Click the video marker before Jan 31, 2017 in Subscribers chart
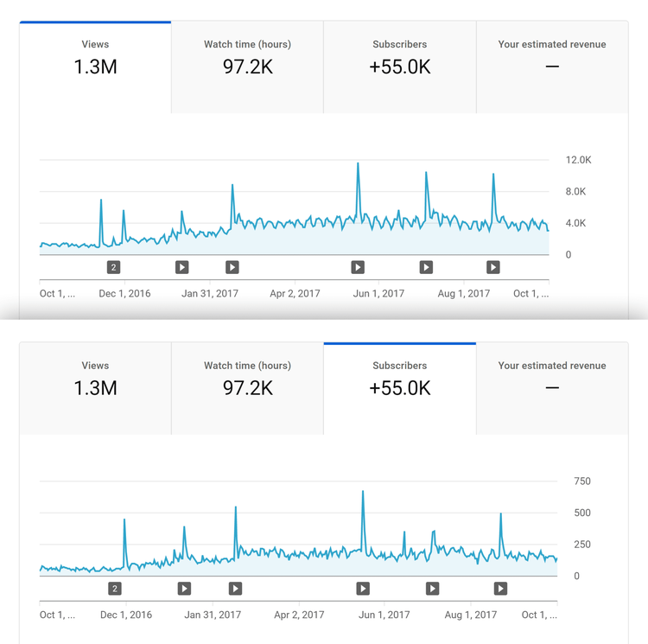Screen dimensions: 648x644 184,589
